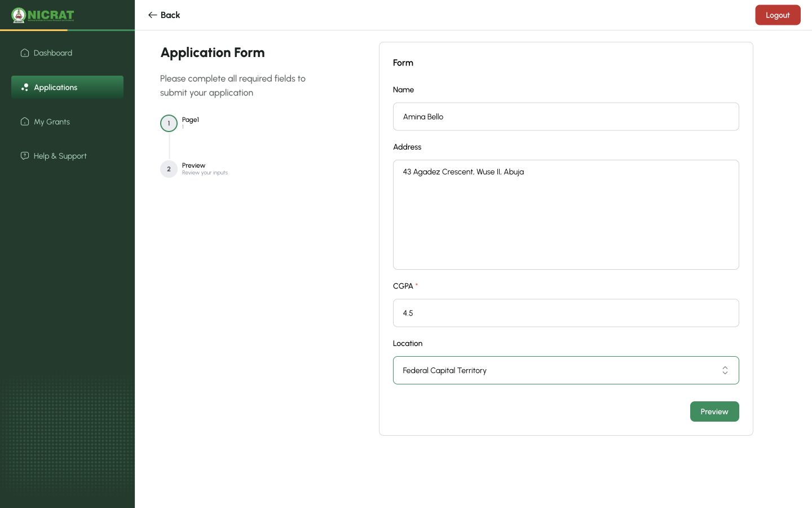Select Applications in the sidebar
Viewport: 812px width, 508px height.
tap(67, 87)
